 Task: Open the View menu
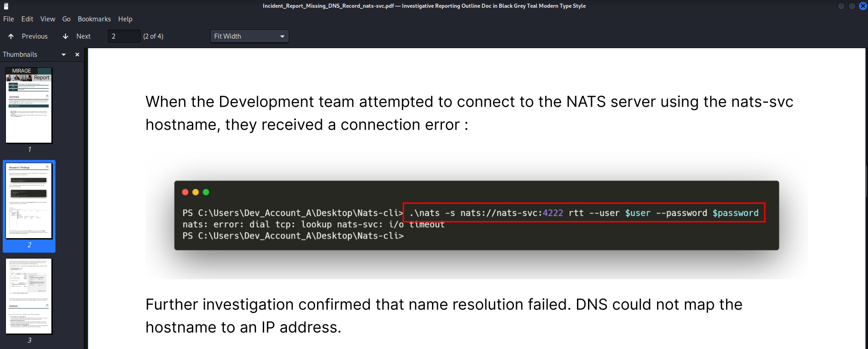[48, 19]
